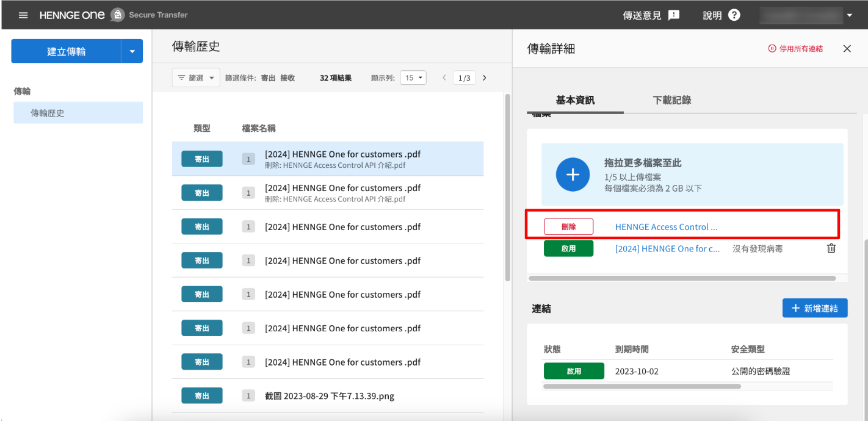The image size is (868, 421).
Task: Go to the next page arrow
Action: [x=485, y=77]
